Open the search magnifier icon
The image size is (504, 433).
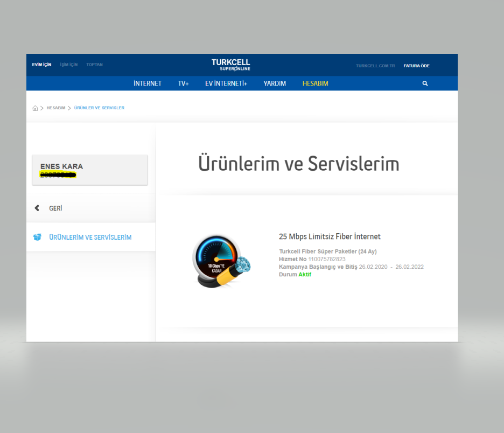click(x=425, y=83)
